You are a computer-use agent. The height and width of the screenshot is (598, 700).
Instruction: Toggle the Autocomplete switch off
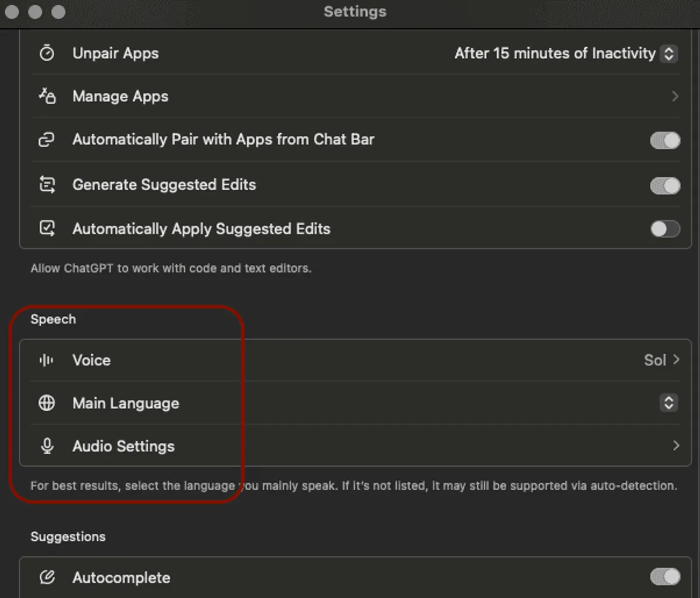(665, 577)
